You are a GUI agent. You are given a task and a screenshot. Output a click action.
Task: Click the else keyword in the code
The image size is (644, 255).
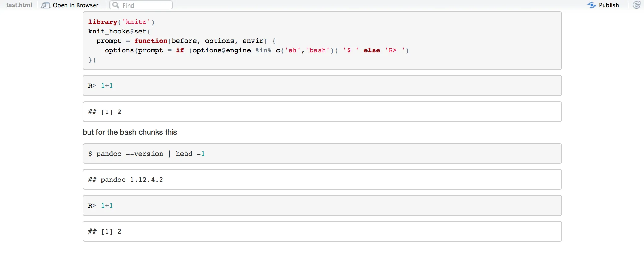[x=372, y=50]
